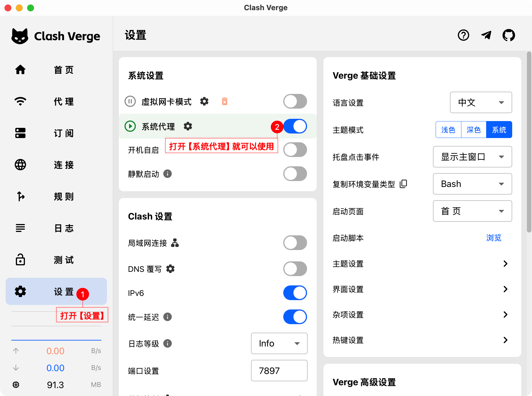Image resolution: width=532 pixels, height=396 pixels.
Task: Click the 端口设置 field showing 7897
Action: click(x=279, y=371)
